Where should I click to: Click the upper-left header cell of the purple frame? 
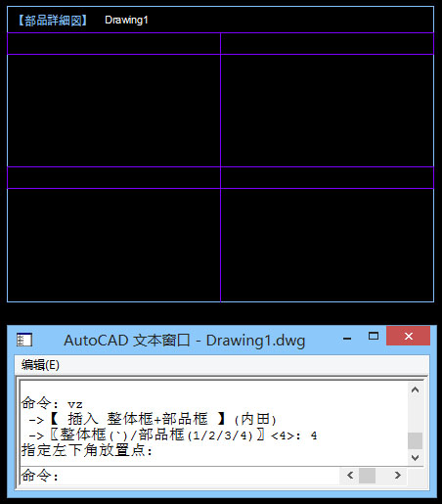[x=113, y=43]
